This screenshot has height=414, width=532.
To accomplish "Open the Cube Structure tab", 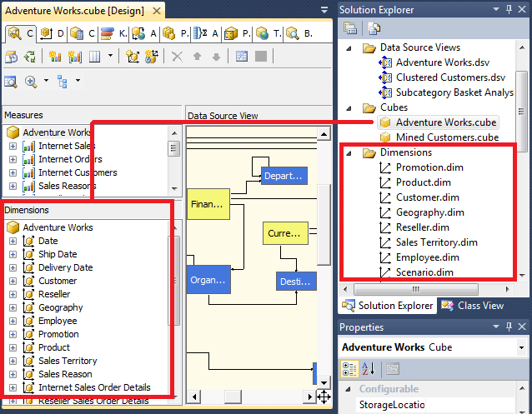I will tap(20, 33).
